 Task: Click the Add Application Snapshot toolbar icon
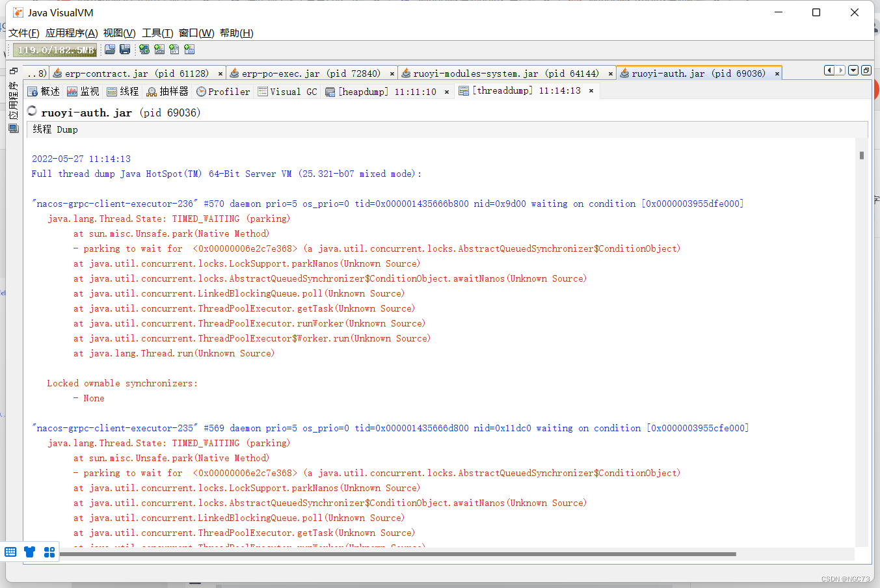point(189,49)
